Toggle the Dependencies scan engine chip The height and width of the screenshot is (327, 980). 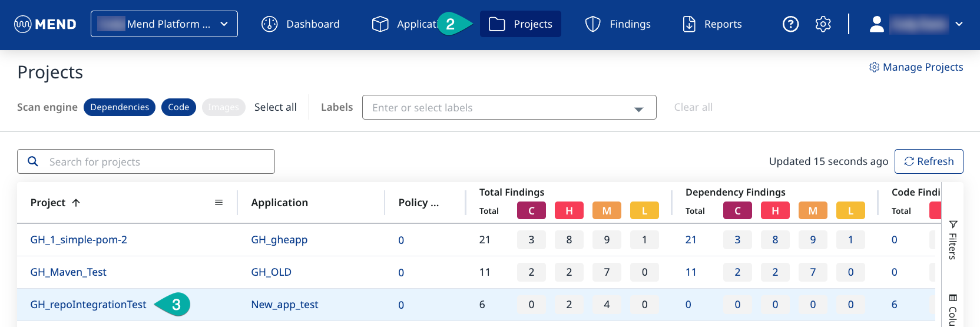point(120,107)
